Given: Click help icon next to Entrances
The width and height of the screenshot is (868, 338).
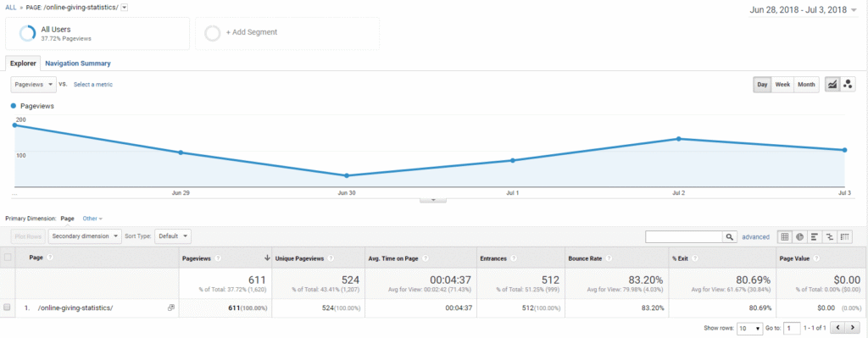Looking at the screenshot, I should click(515, 258).
